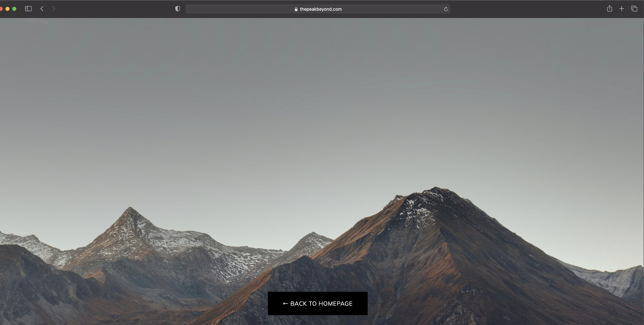Minimize the window with the yellow button
The image size is (644, 325).
point(7,9)
